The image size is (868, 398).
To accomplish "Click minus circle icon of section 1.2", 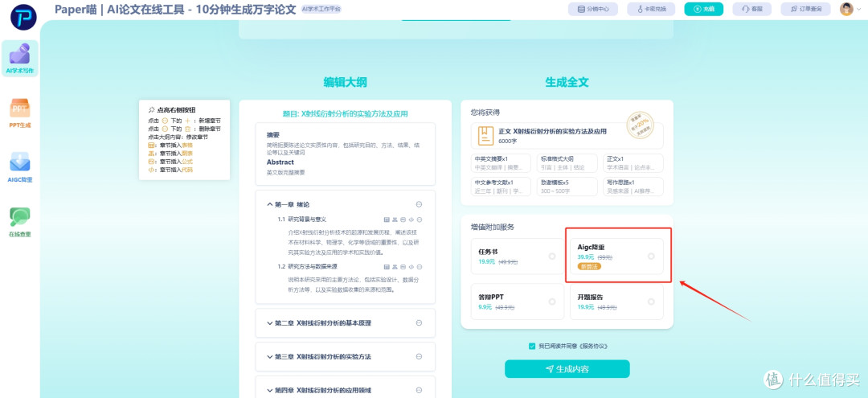I will click(x=419, y=267).
